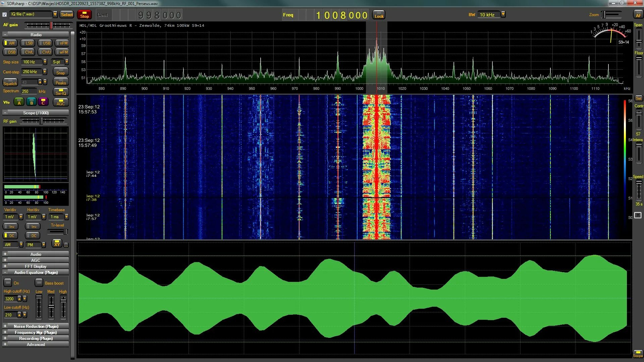644x362 pixels.
Task: Open the S-pt dropdown
Action: pos(66,62)
